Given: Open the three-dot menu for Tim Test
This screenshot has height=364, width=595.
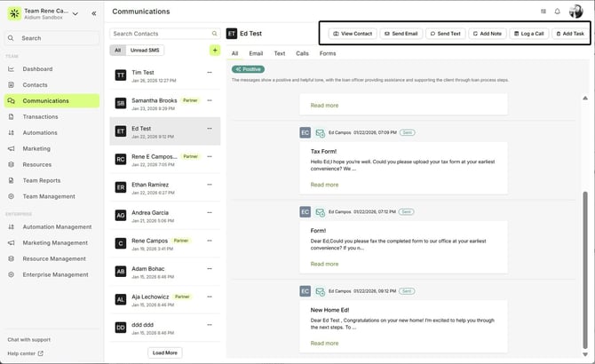Looking at the screenshot, I should coord(210,74).
